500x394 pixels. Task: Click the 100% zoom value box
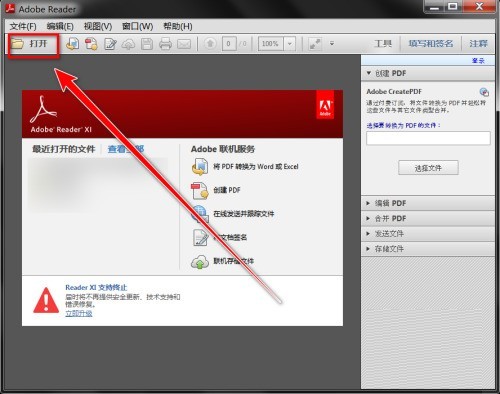pyautogui.click(x=271, y=44)
